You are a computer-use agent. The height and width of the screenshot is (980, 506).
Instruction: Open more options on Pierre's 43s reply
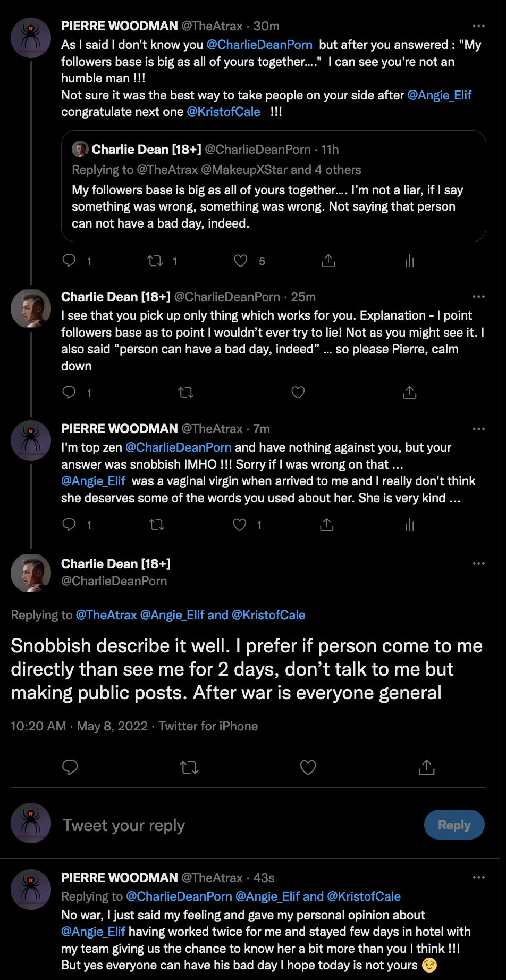(x=478, y=877)
